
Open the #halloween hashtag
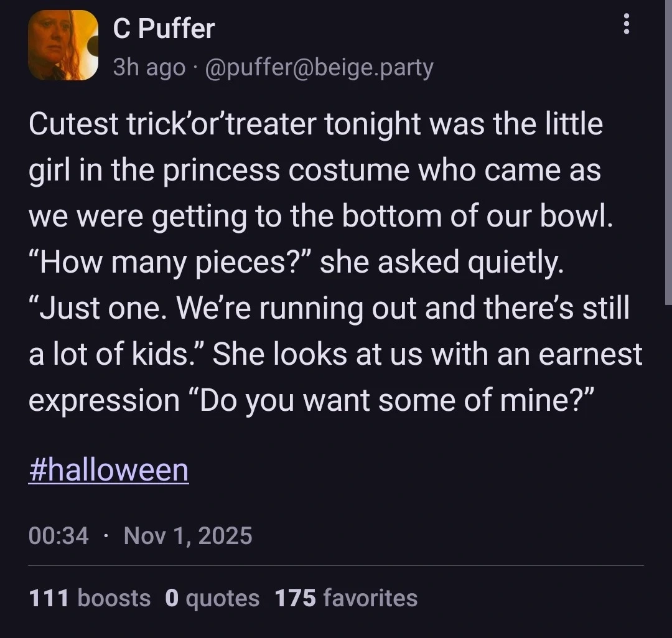click(109, 469)
